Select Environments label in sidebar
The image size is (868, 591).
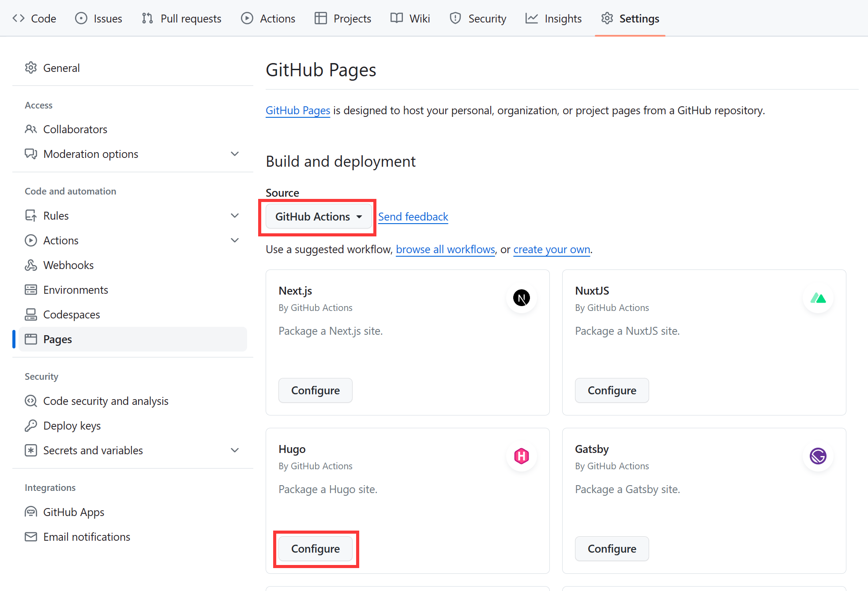tap(75, 290)
